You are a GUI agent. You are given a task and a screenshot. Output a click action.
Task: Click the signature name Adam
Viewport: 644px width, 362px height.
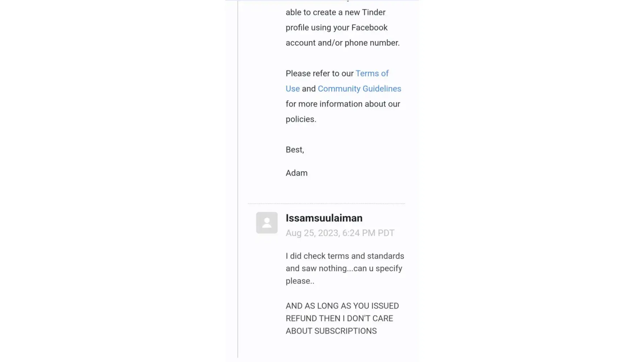(x=296, y=173)
